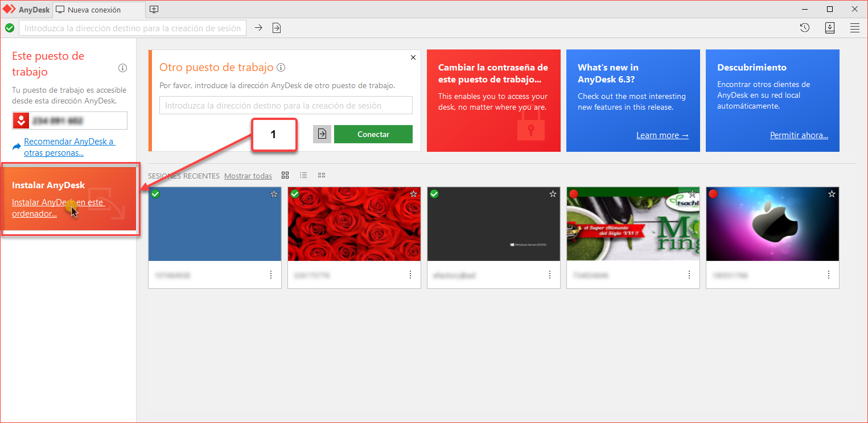This screenshot has height=423, width=868.
Task: Open the three-dot menu of the Apple session
Action: pos(829,275)
